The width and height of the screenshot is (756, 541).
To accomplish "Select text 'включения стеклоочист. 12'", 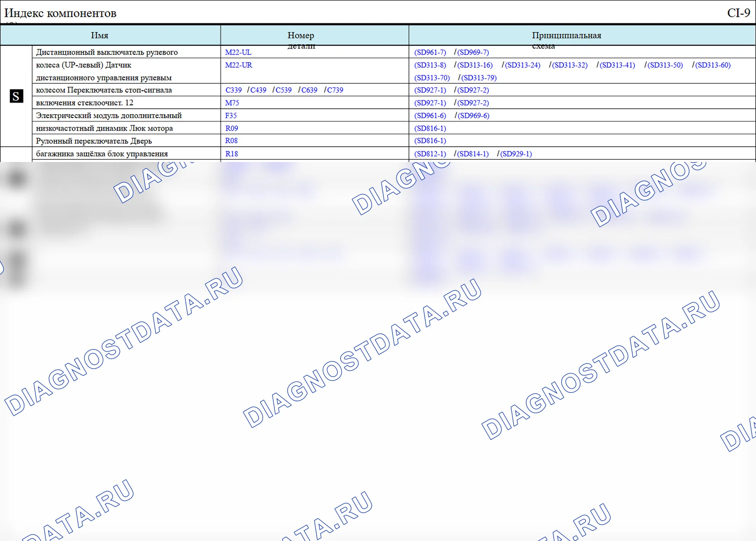I will coord(85,103).
